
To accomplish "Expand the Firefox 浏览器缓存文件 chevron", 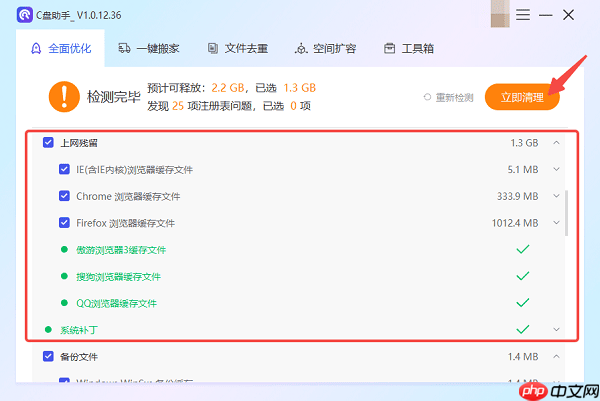I will [x=556, y=222].
